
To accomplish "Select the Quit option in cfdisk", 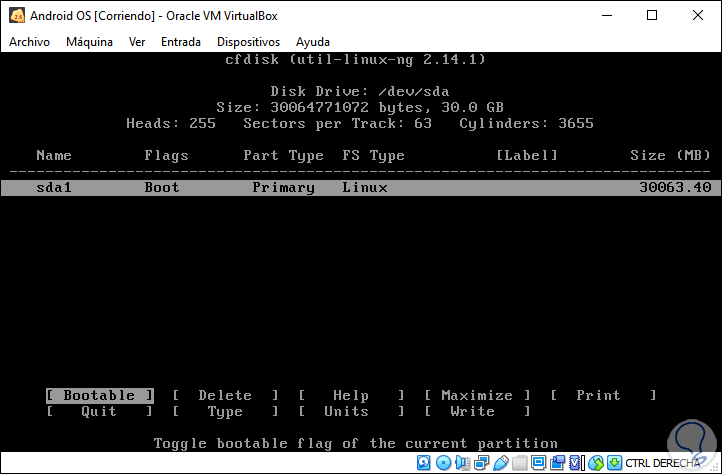I will coord(99,411).
